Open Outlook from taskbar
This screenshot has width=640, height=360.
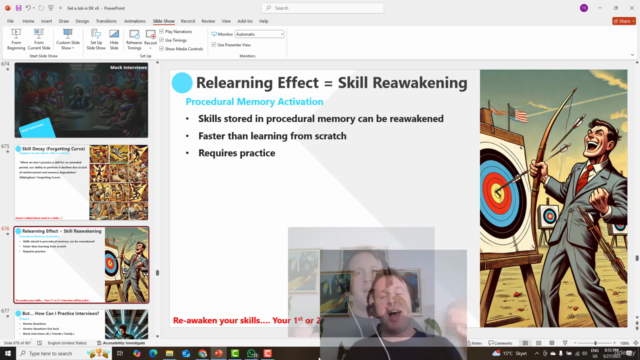186,353
